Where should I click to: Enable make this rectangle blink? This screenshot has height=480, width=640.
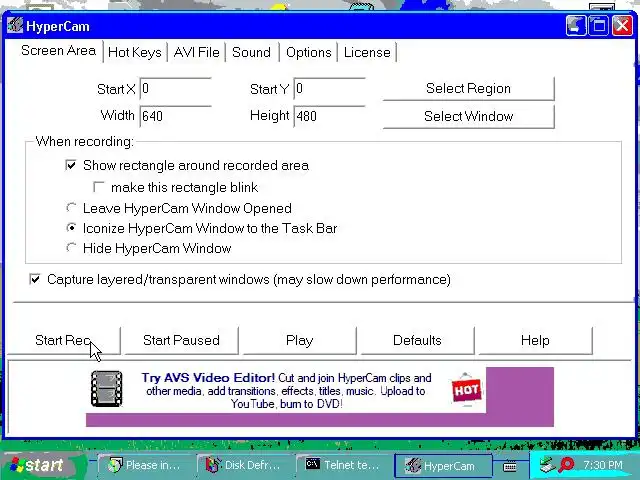pyautogui.click(x=98, y=187)
